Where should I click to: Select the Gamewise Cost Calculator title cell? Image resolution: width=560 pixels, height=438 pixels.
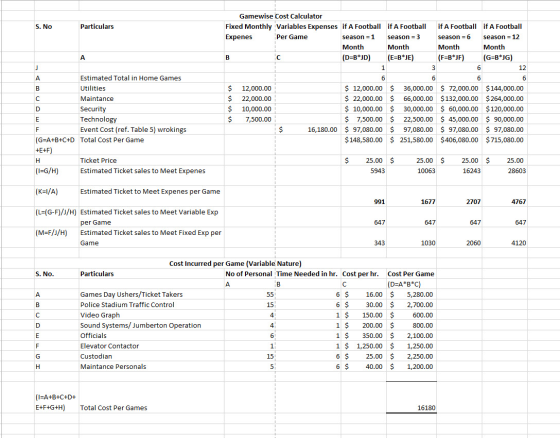(x=280, y=16)
